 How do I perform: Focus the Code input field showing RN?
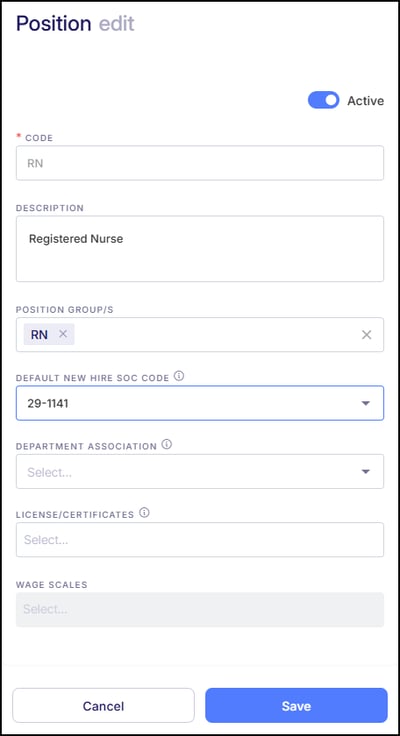point(200,163)
